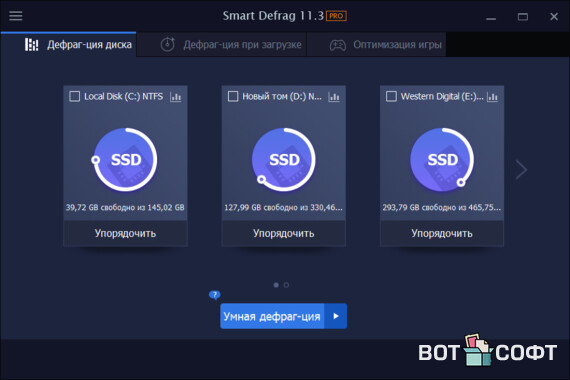Select the first page indicator dot

tap(276, 285)
